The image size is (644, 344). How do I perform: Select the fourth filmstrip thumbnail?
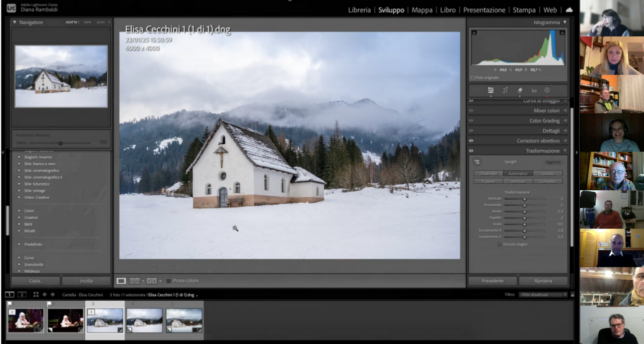[x=144, y=320]
